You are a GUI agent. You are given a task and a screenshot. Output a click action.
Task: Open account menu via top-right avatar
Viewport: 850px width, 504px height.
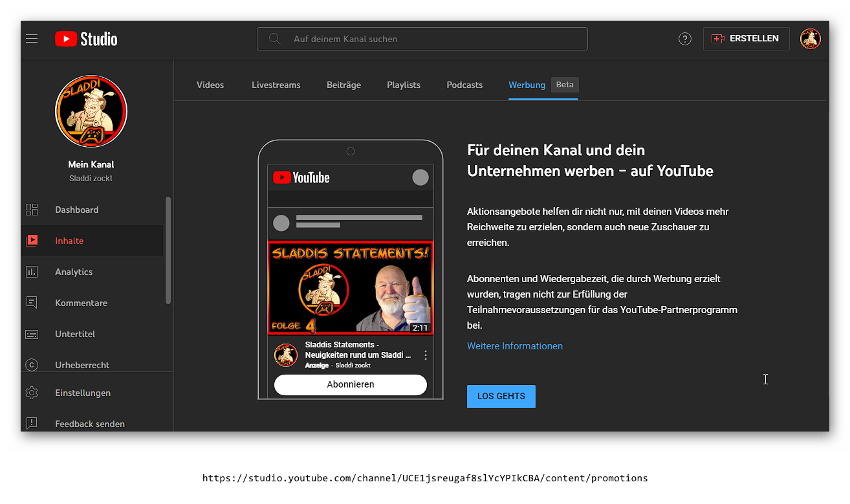(x=810, y=39)
